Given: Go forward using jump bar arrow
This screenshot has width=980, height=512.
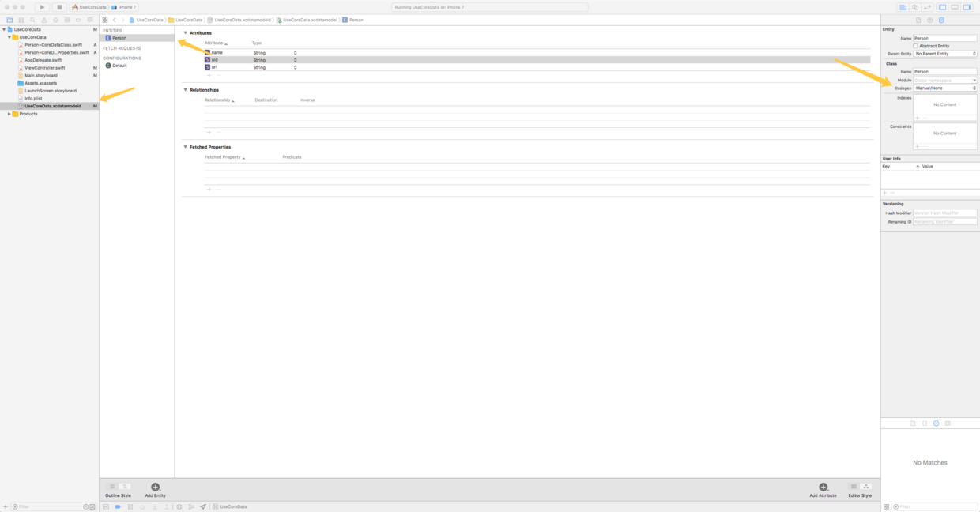Looking at the screenshot, I should pos(122,20).
